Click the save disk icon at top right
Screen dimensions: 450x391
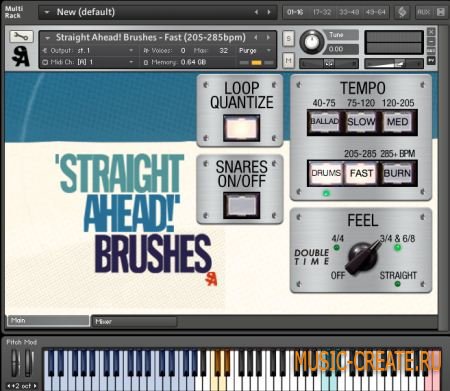441,12
